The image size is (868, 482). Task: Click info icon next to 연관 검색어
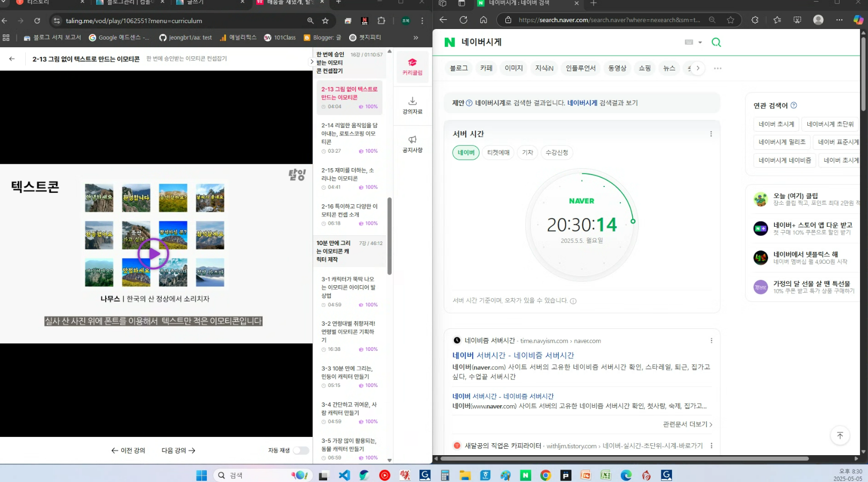pos(793,105)
